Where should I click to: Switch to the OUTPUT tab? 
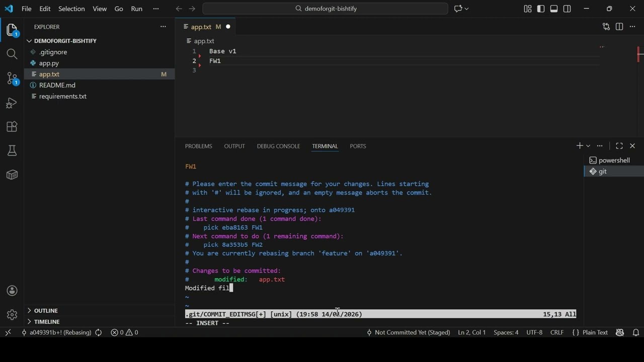[x=234, y=146]
